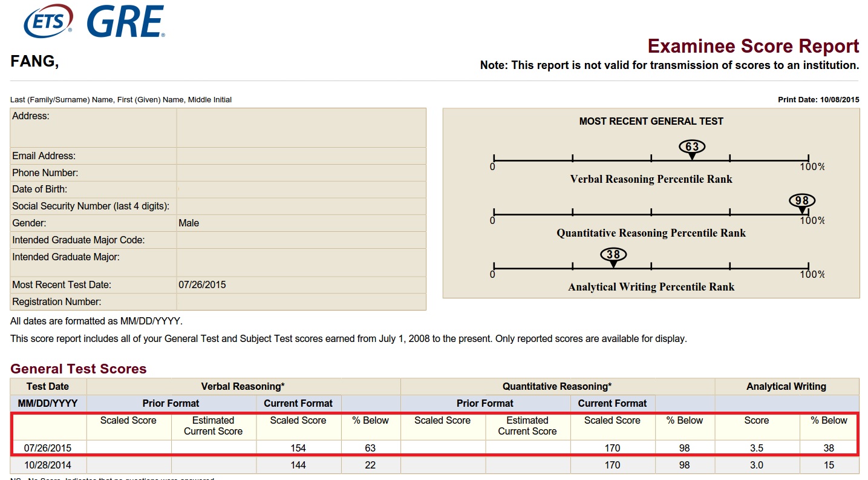Click the 07/26/2015 row date cell
868x480 pixels.
pos(48,448)
